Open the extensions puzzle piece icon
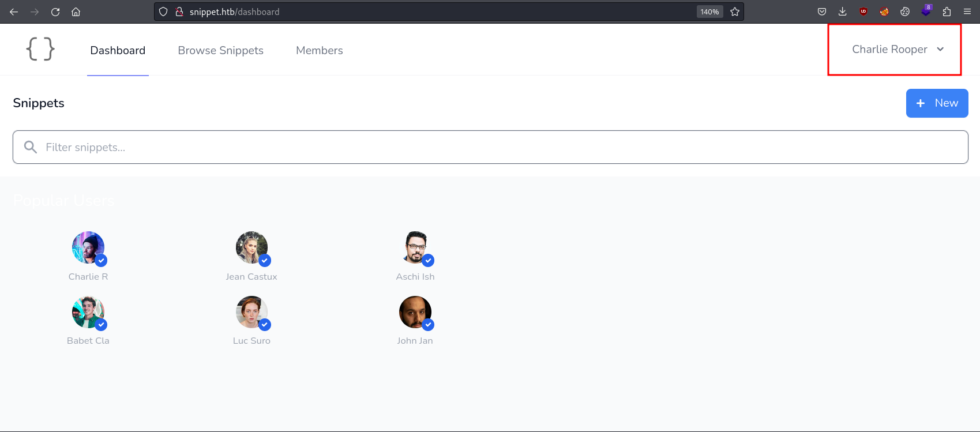 tap(947, 12)
